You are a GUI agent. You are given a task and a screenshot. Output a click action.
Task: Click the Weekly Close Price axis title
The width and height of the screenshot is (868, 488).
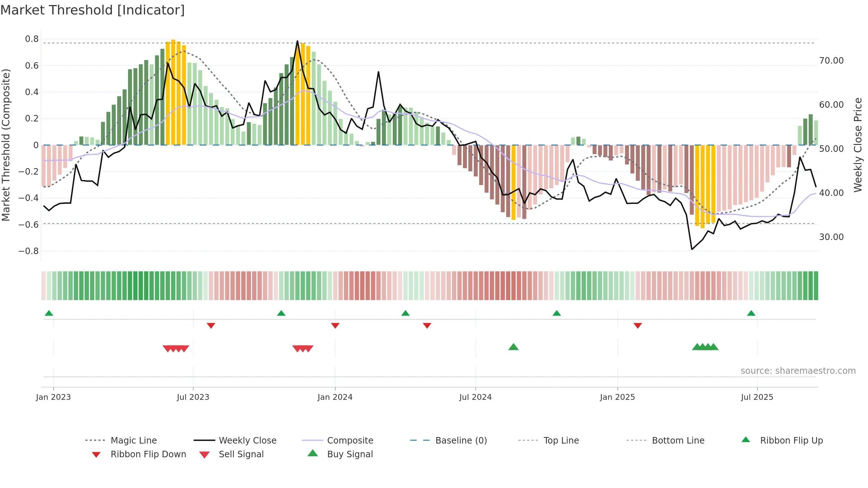858,145
